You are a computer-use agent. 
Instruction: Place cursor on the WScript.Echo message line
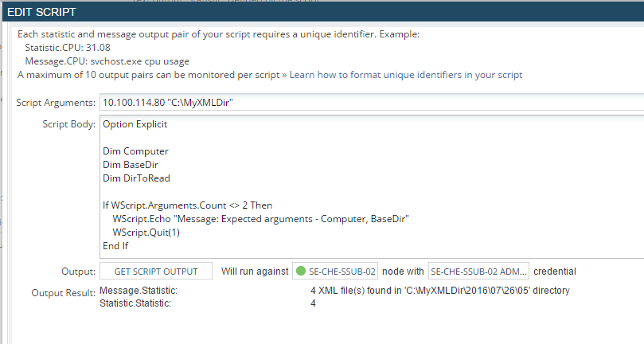(x=261, y=219)
